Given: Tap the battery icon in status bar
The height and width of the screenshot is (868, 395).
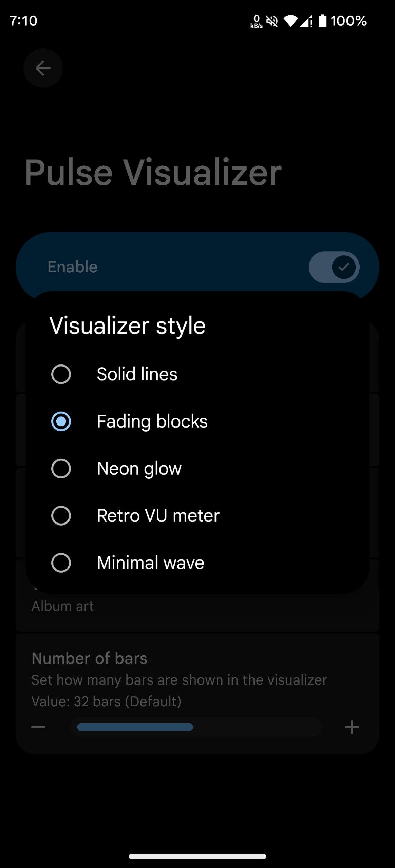Looking at the screenshot, I should [x=322, y=21].
